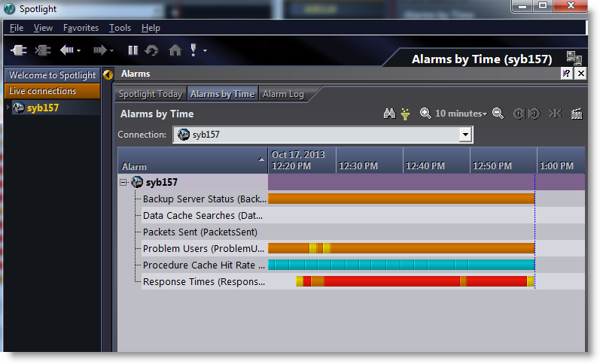
Task: Switch to the Alarms by Time tab
Action: tap(222, 94)
